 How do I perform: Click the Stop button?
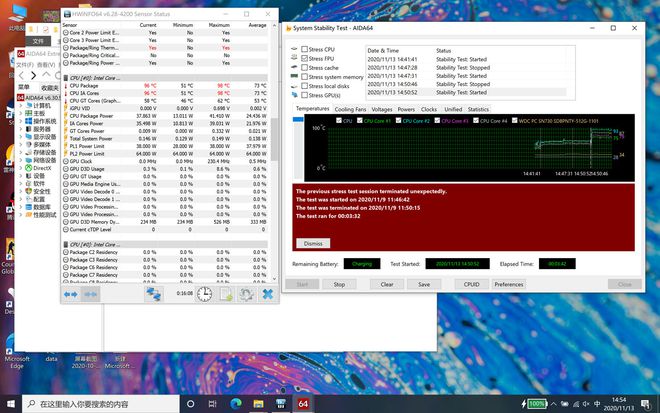coord(339,284)
